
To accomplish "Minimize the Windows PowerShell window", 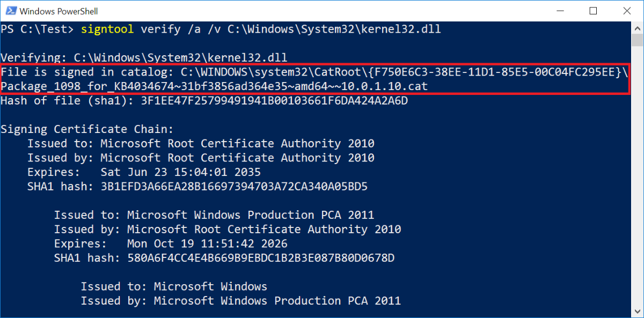I will (560, 11).
